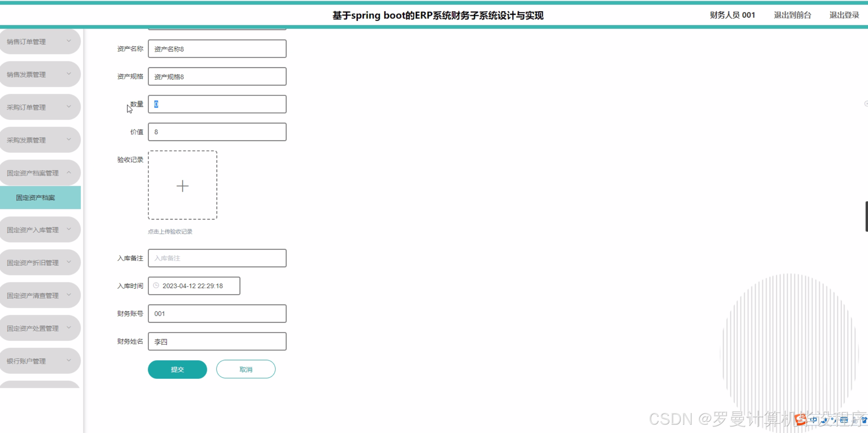
Task: Click the clock icon in 入库时间 field
Action: [x=156, y=285]
